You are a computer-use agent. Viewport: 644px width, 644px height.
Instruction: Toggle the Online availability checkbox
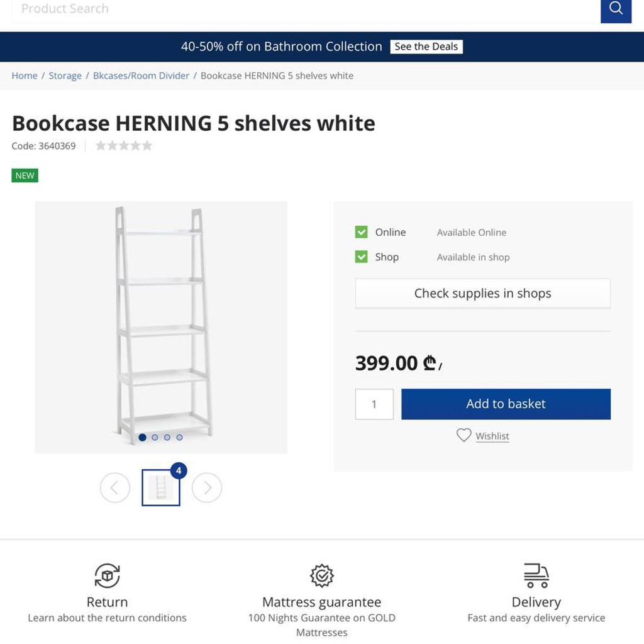361,232
